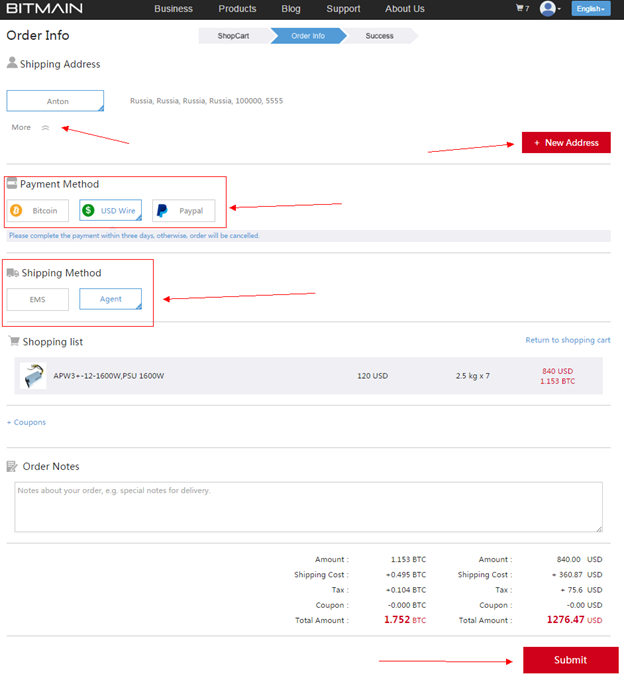Expand the Coupons section
The image size is (624, 682).
(27, 422)
